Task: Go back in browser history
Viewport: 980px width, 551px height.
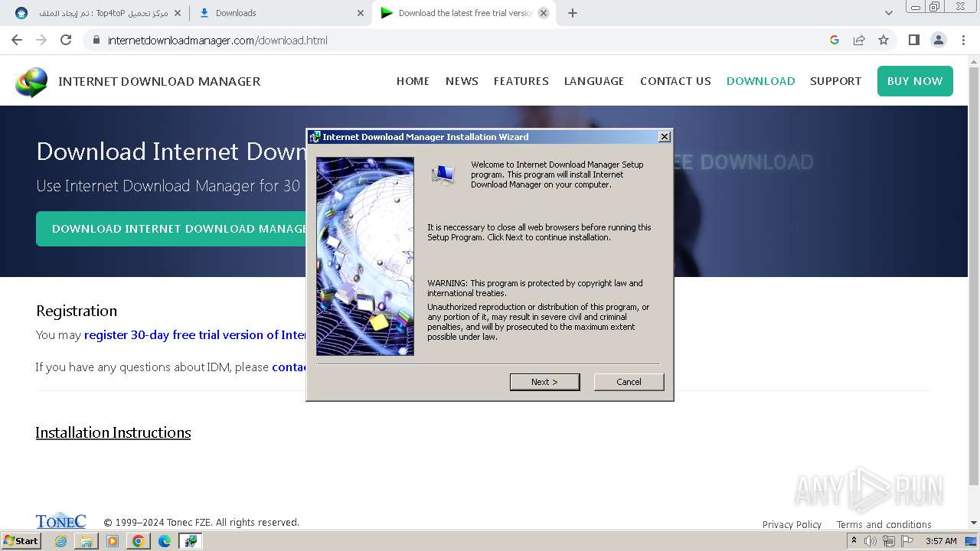Action: pyautogui.click(x=17, y=40)
